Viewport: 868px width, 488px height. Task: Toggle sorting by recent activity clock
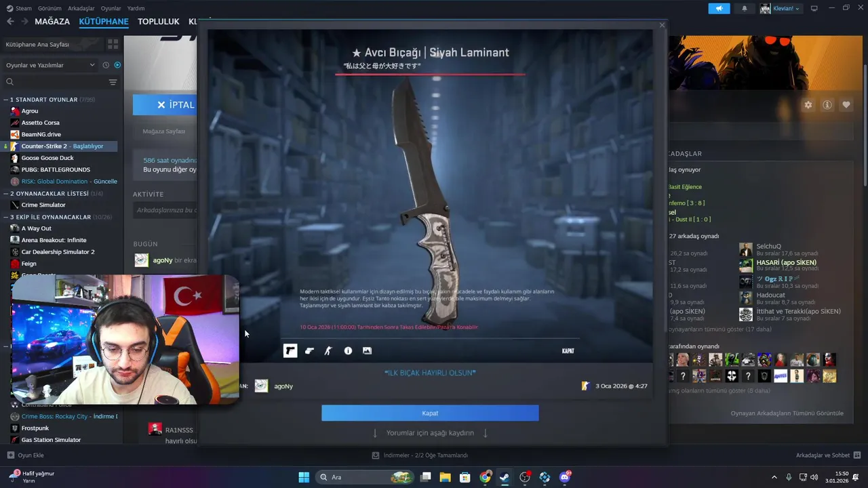106,65
